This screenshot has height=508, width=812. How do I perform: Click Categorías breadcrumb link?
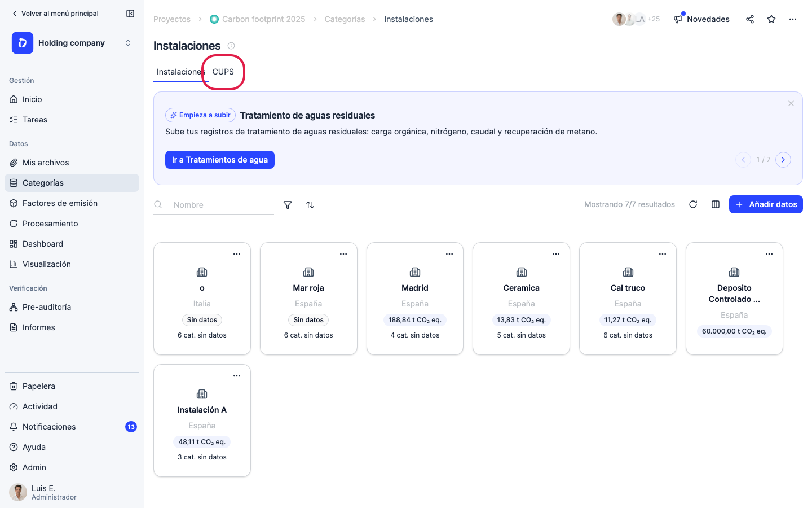pos(345,19)
